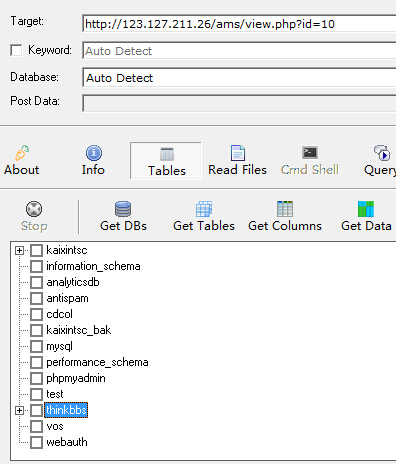Screen dimensions: 396x464
Task: Select performance_schema in the tree
Action: [97, 362]
